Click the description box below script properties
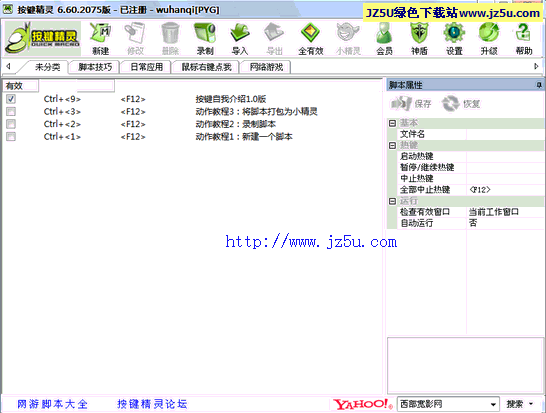 pyautogui.click(x=465, y=365)
